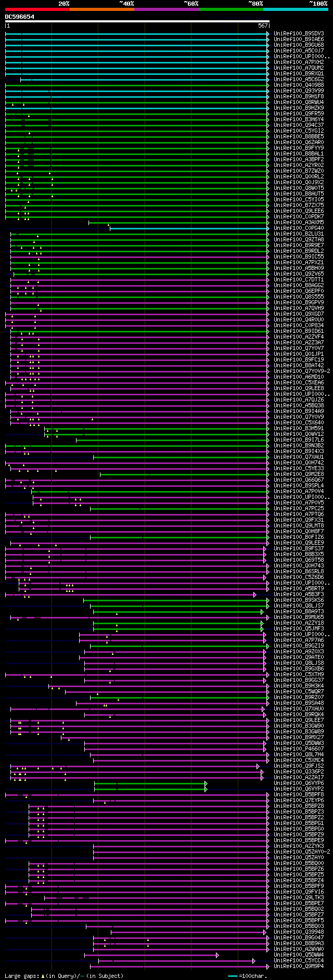Click the red ~20% identity legend bar

37,9
